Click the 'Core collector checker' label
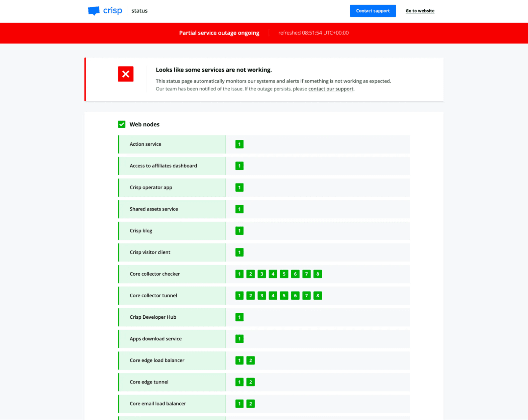The width and height of the screenshot is (528, 420). 155,274
